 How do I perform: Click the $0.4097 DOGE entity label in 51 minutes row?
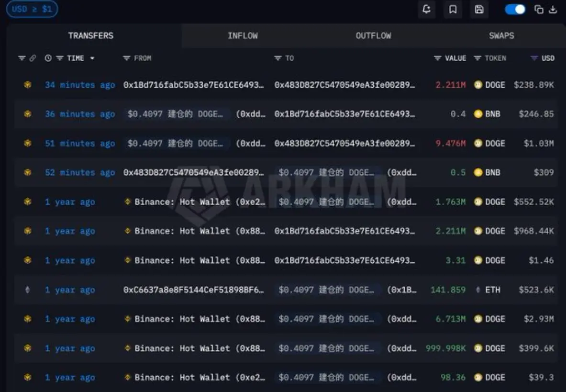click(x=175, y=143)
